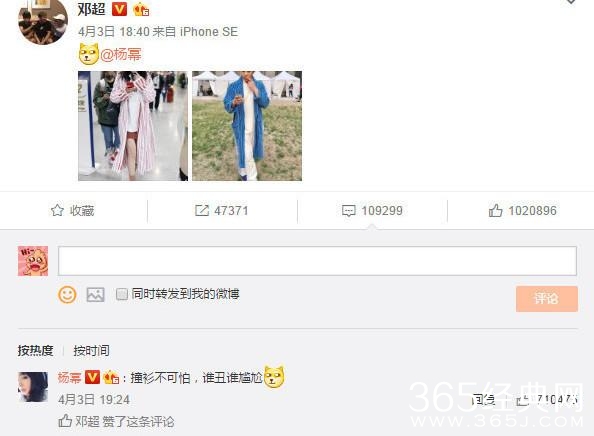594x436 pixels.
Task: Click the orange 评论 submit button
Action: pos(547,299)
